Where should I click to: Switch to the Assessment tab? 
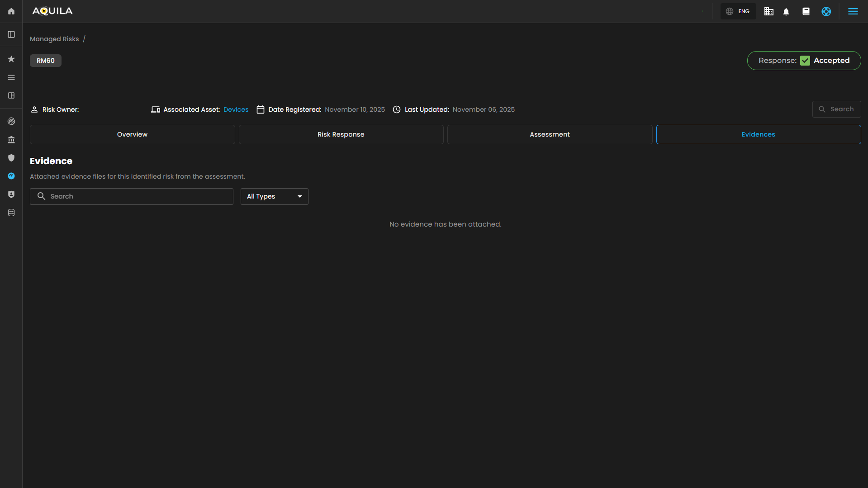click(550, 134)
